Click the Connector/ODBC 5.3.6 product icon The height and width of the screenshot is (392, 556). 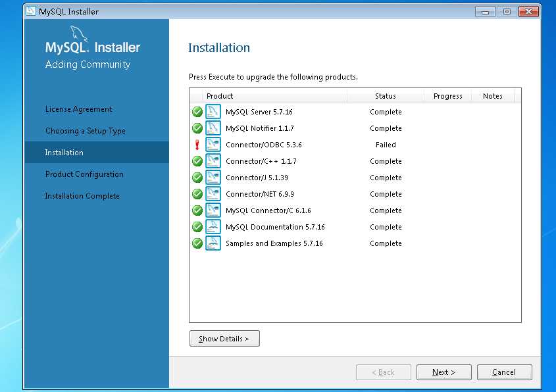click(213, 145)
